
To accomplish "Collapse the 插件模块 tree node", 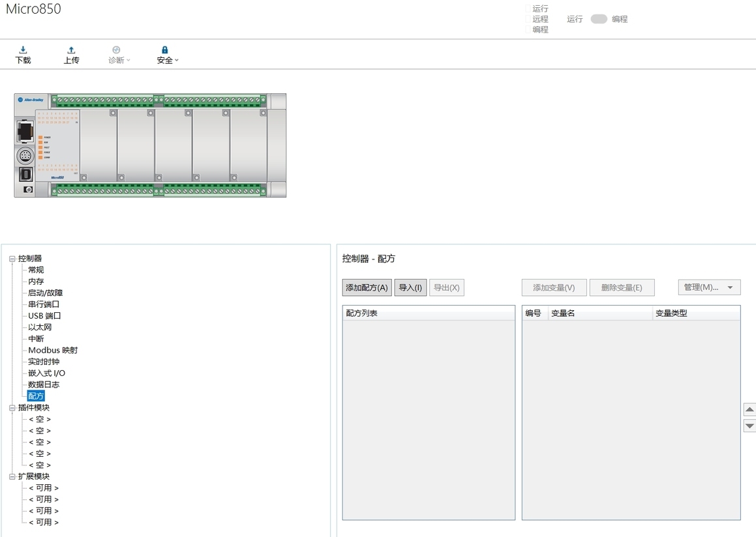I will pyautogui.click(x=12, y=408).
